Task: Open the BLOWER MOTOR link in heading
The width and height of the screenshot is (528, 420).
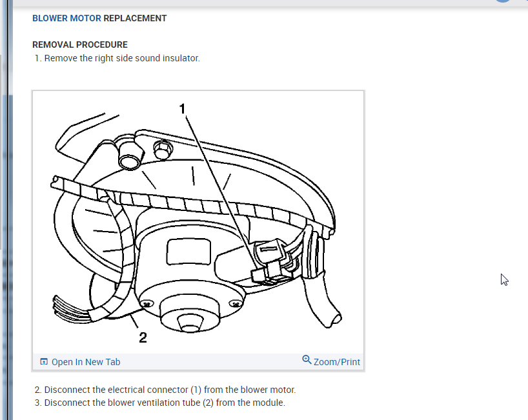Action: point(66,18)
